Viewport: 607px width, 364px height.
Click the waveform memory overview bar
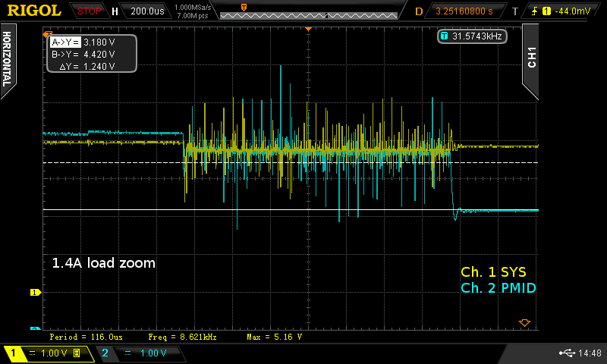coord(309,15)
